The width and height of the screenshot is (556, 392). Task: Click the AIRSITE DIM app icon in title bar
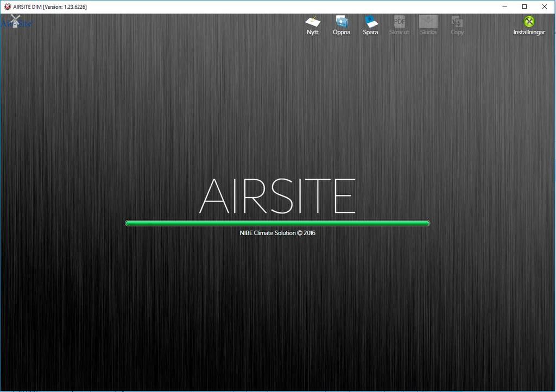(7, 7)
